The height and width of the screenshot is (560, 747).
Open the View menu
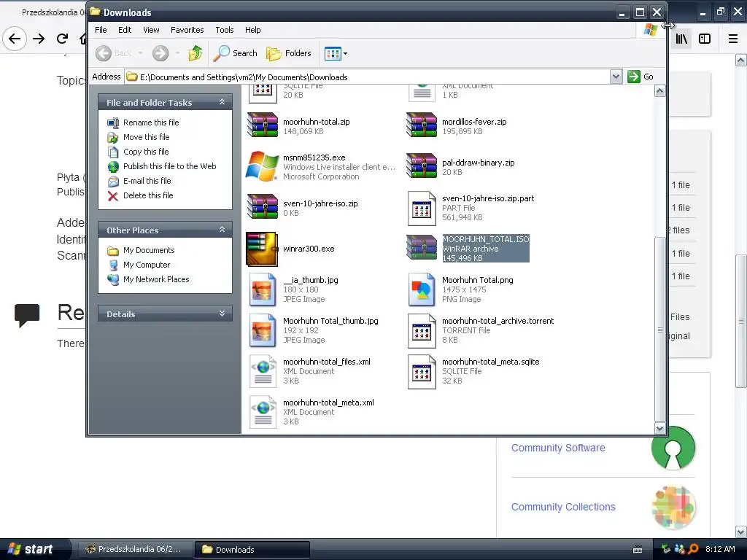[151, 29]
